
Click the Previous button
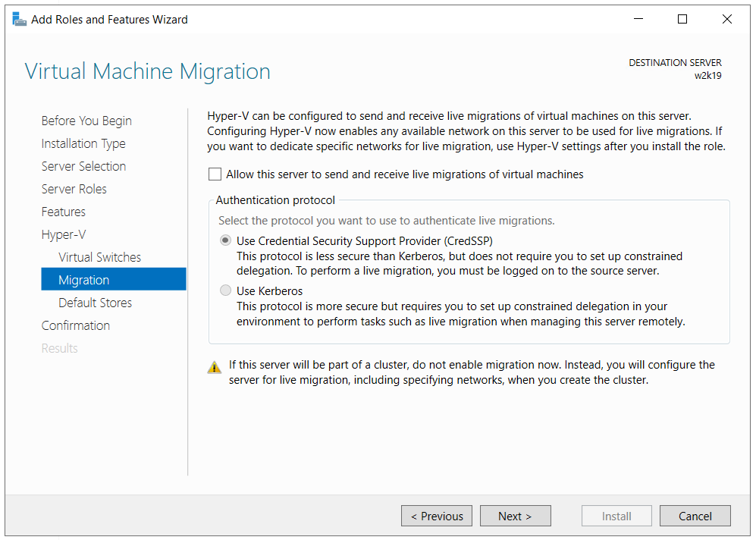point(437,516)
